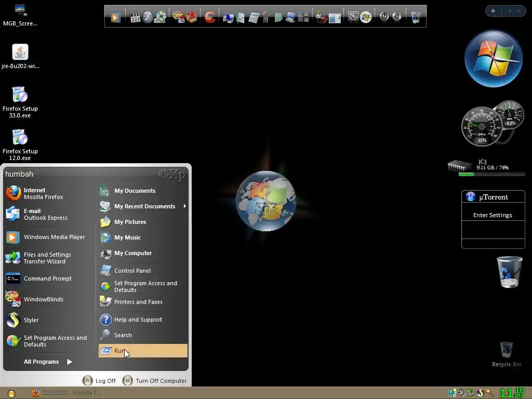The image size is (532, 399).
Task: Click Enter Settings in µTorrent widget
Action: point(493,215)
